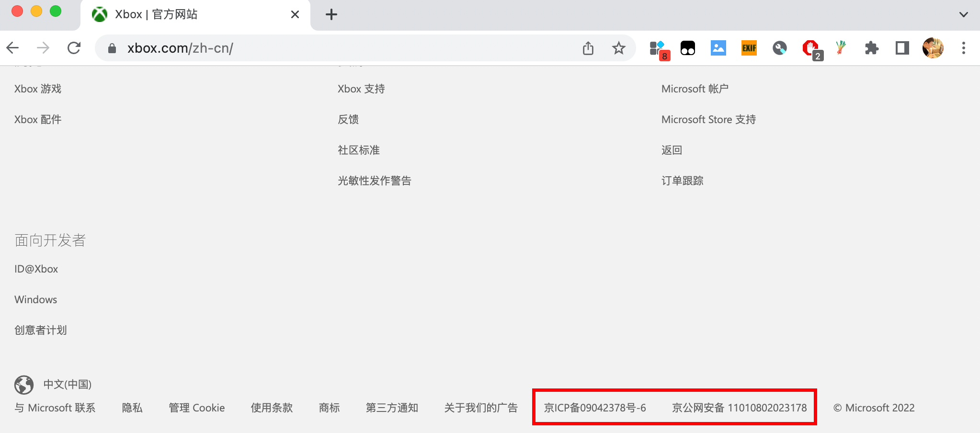Viewport: 980px width, 433px height.
Task: Open the gray globe extension icon
Action: pyautogui.click(x=780, y=48)
